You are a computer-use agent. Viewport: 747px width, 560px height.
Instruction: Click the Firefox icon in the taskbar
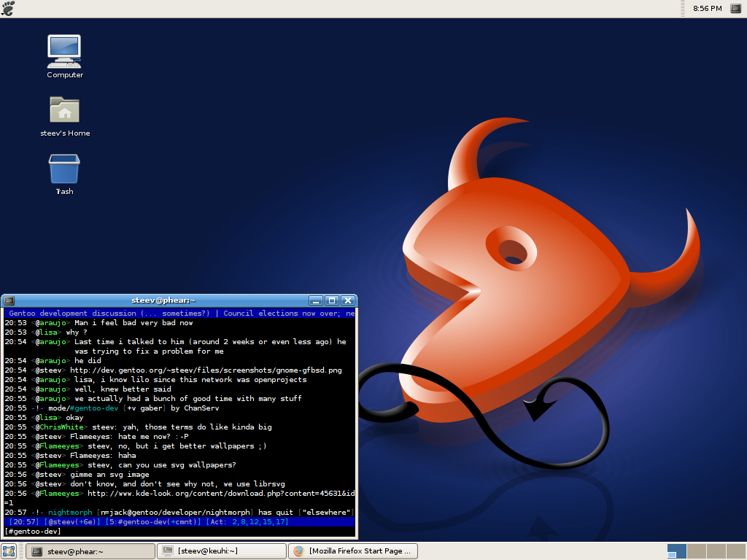pos(298,551)
